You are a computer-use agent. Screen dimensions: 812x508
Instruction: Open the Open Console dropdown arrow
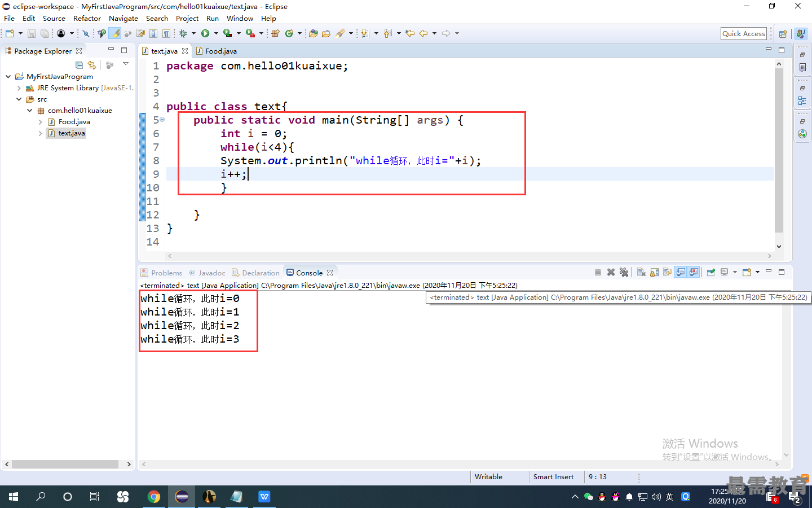757,272
